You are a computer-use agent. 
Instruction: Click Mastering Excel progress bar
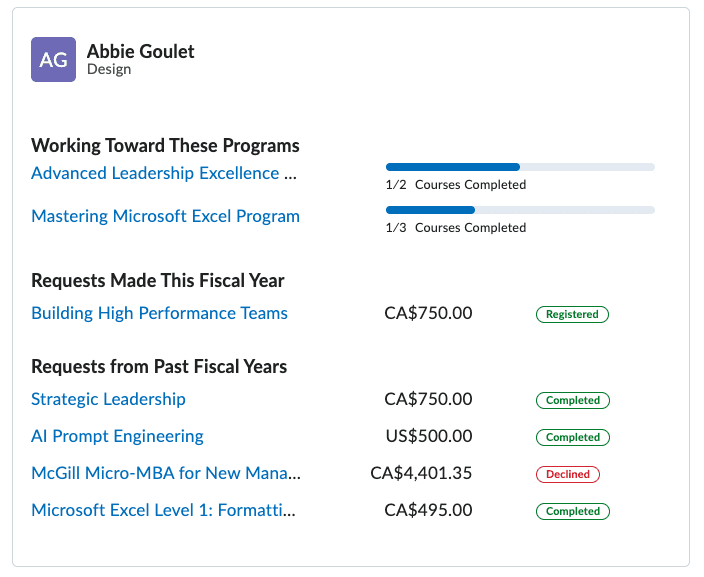coord(520,210)
